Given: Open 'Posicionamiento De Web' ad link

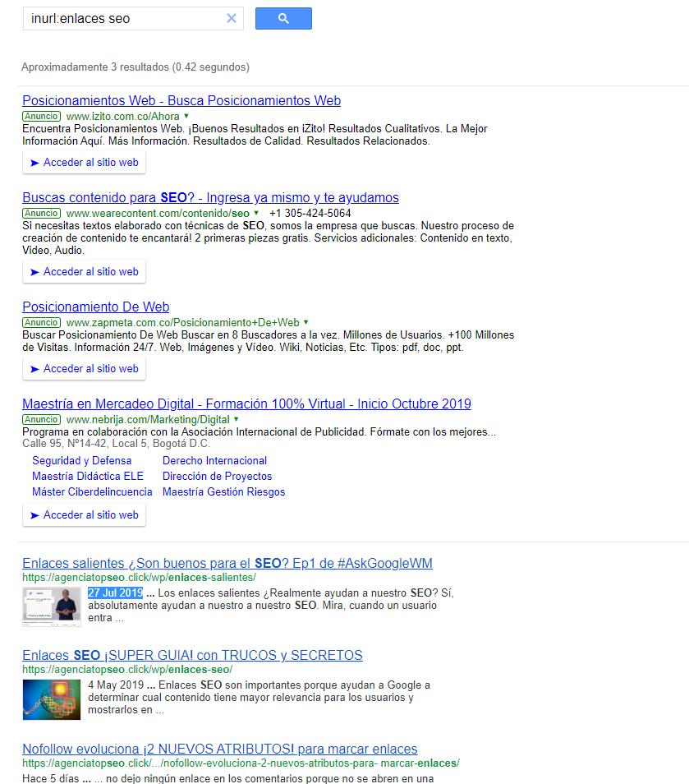Looking at the screenshot, I should pyautogui.click(x=95, y=307).
